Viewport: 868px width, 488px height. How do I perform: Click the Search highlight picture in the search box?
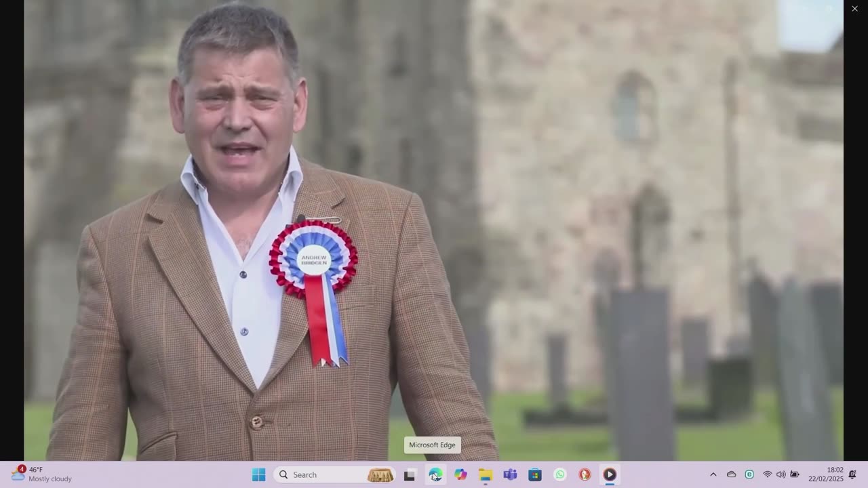point(380,475)
